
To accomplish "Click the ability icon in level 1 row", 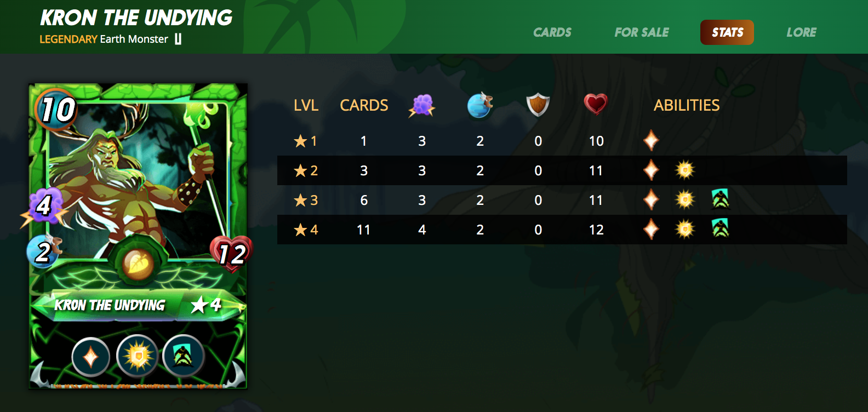I will coord(651,141).
